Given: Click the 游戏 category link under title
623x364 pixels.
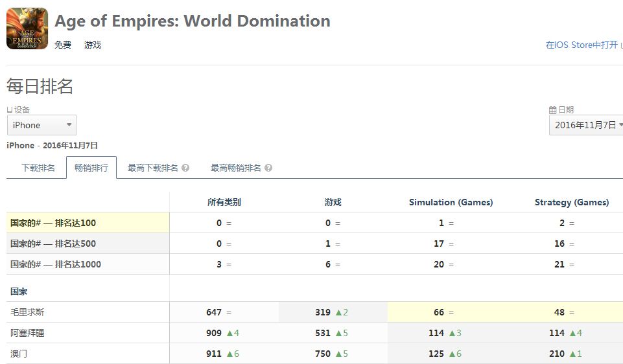Looking at the screenshot, I should click(93, 45).
